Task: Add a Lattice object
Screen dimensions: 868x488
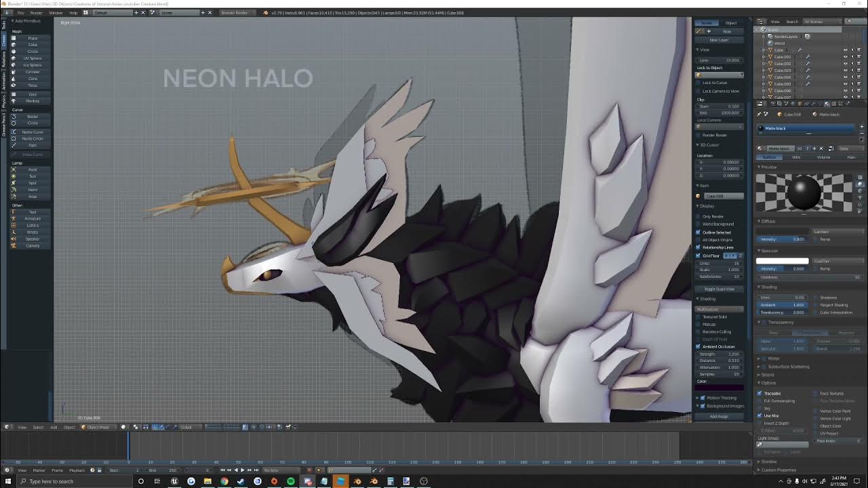Action: (x=32, y=226)
